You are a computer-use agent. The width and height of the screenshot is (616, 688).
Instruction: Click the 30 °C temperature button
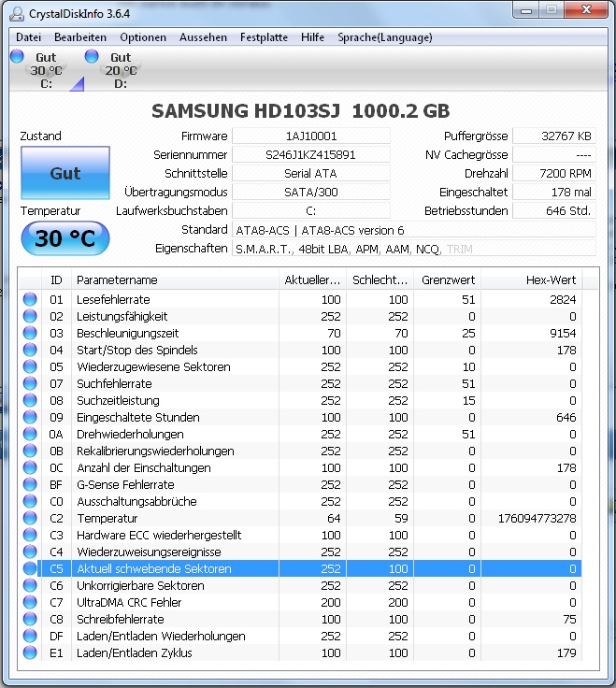point(65,238)
